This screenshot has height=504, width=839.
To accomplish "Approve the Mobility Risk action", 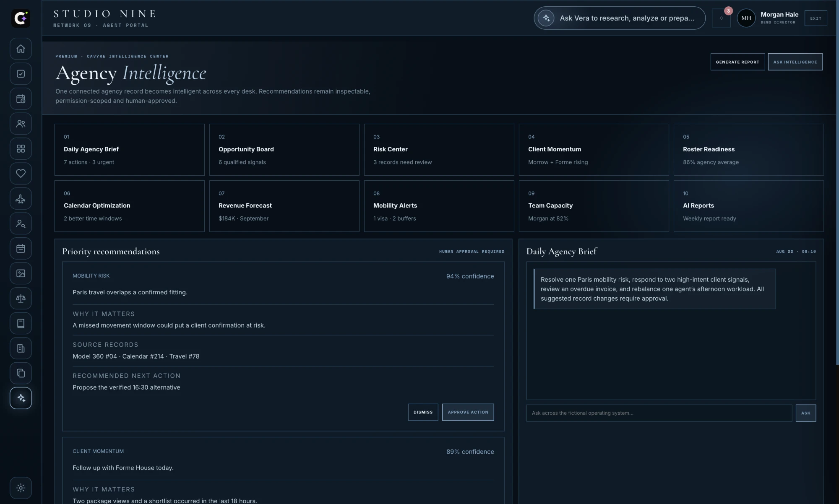I will tap(468, 412).
